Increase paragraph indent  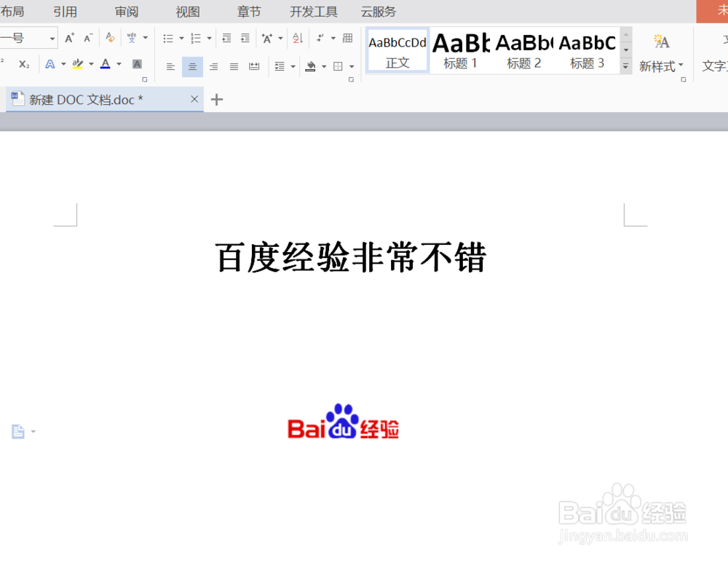245,38
